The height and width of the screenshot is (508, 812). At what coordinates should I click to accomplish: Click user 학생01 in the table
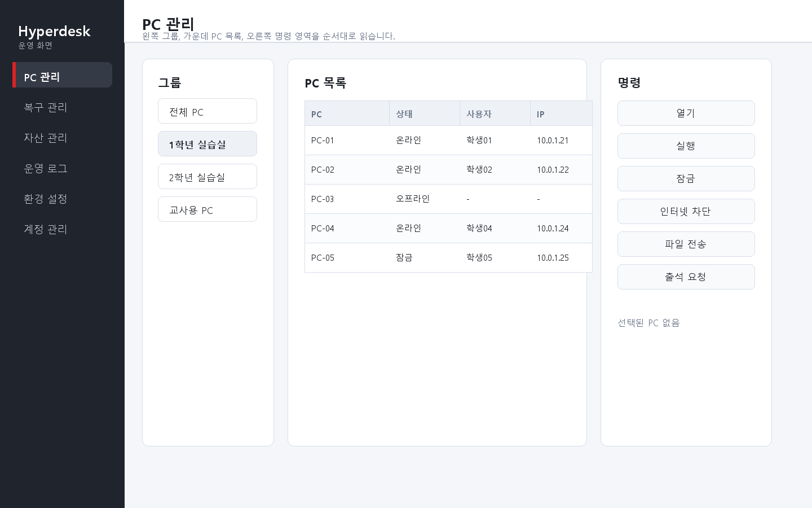click(479, 140)
